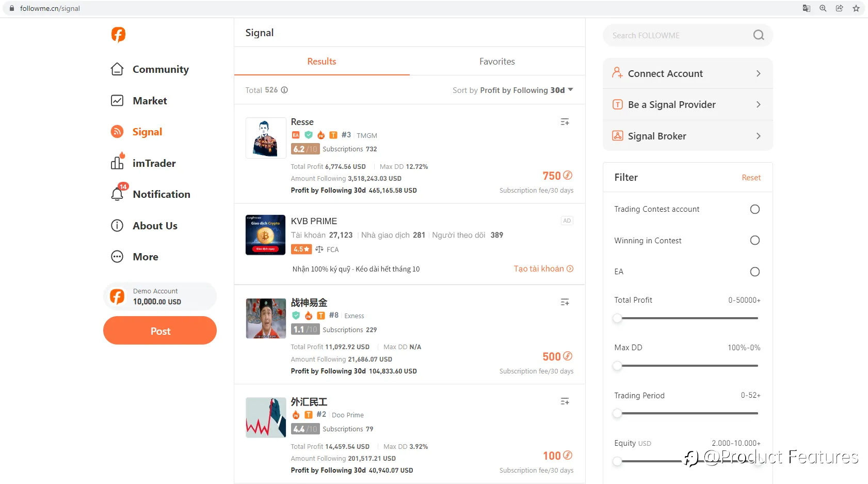Click the search magnifier icon
Image resolution: width=868 pixels, height=484 pixels.
click(759, 35)
